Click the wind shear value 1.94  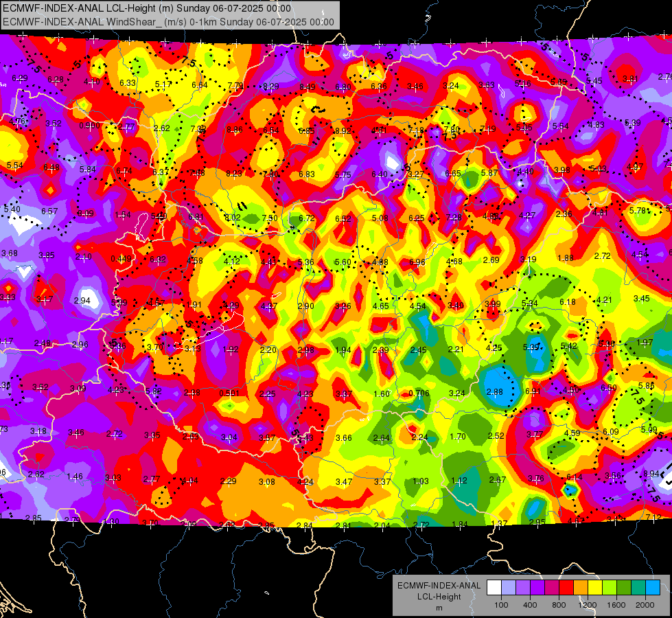point(343,350)
